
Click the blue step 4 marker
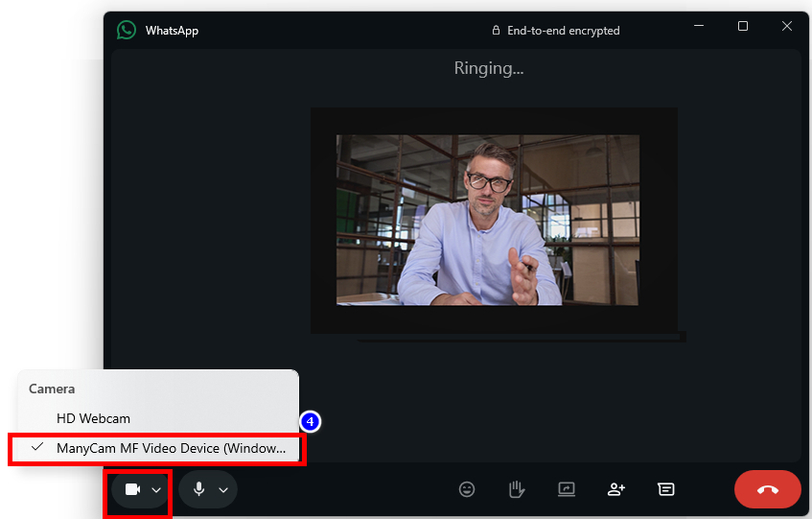(x=310, y=421)
